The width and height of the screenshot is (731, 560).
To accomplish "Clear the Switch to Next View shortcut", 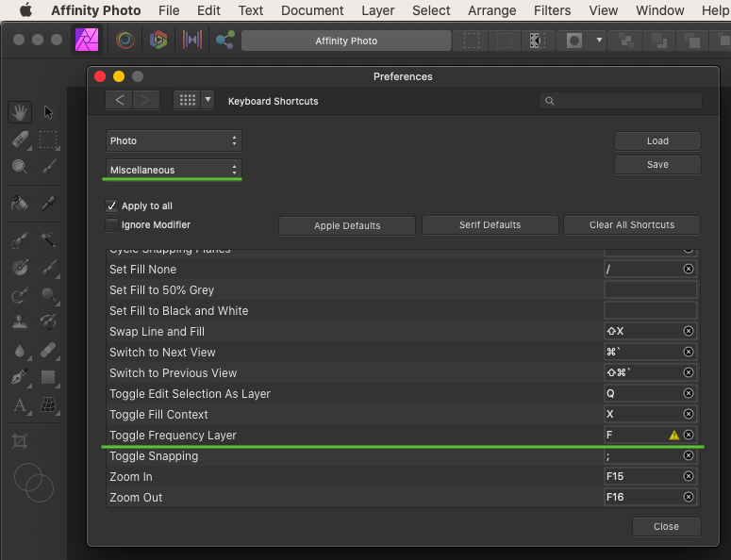I will point(689,352).
